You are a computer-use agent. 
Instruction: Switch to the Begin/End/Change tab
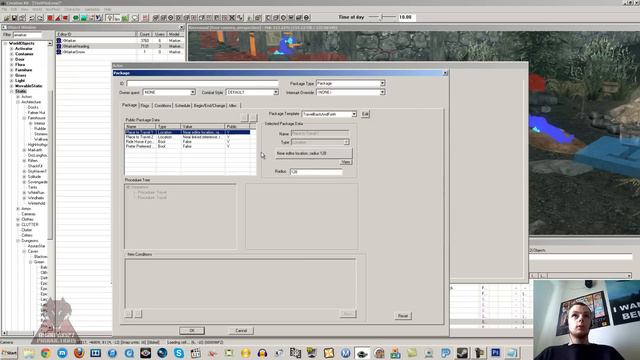[x=209, y=106]
